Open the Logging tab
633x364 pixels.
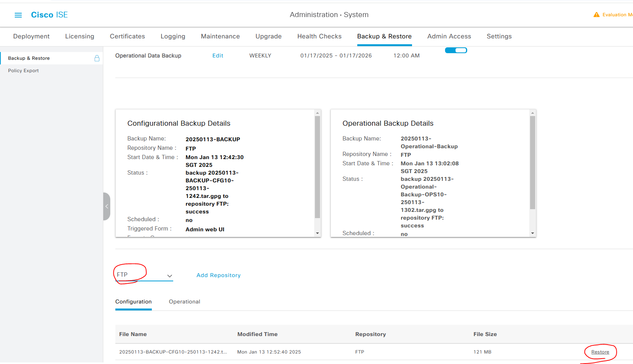[x=173, y=36]
